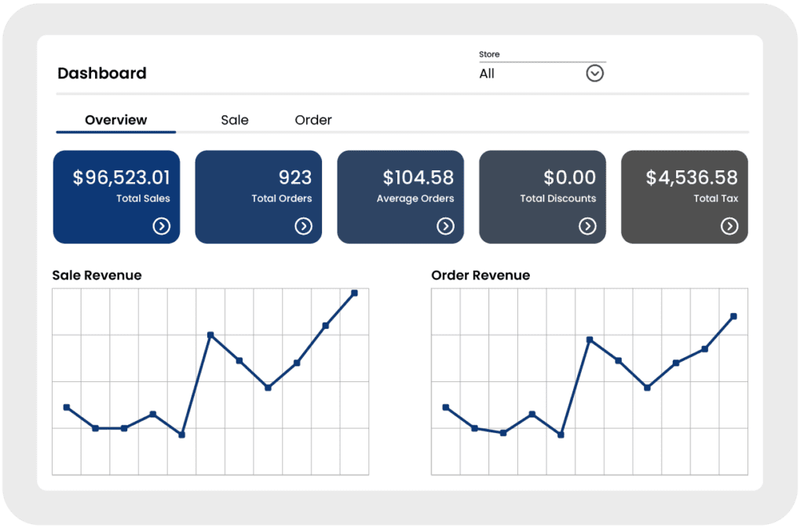This screenshot has height=532, width=804.
Task: Select the Overview tab
Action: pos(115,120)
